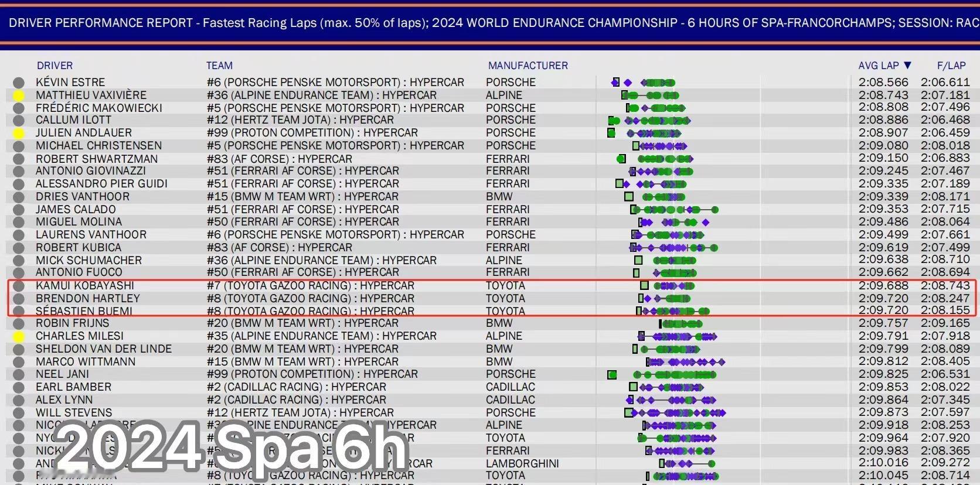Click the grey dot beside Antonio Giovinazzi
The height and width of the screenshot is (485, 980).
(19, 172)
